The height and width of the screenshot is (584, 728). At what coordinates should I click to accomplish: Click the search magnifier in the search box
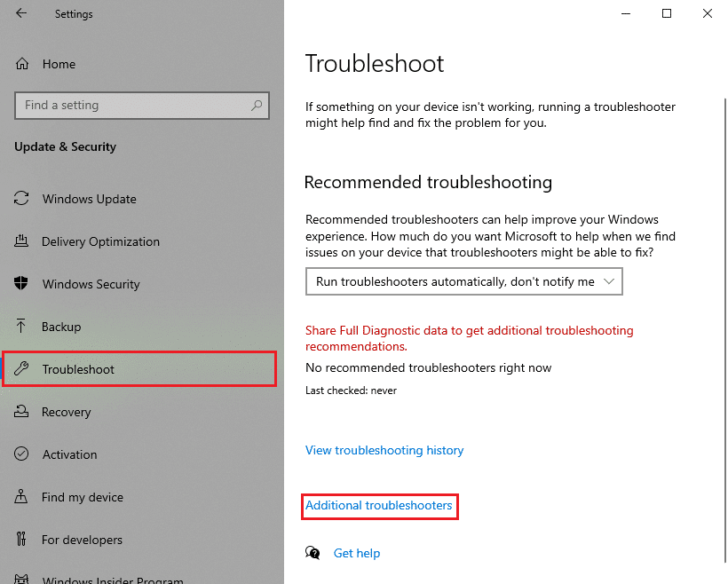(x=257, y=105)
